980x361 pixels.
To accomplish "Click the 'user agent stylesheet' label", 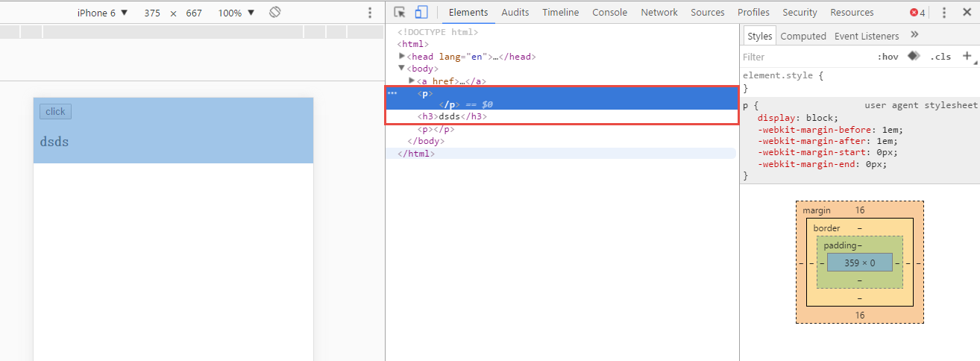I will click(x=920, y=105).
